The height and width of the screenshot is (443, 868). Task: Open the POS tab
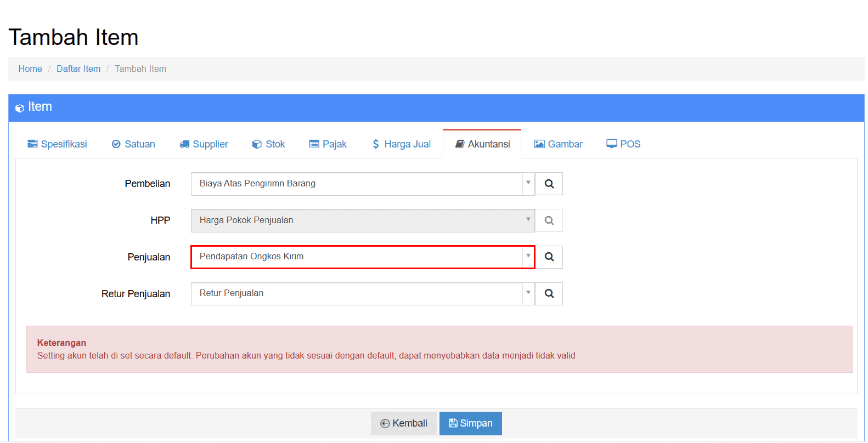[623, 144]
